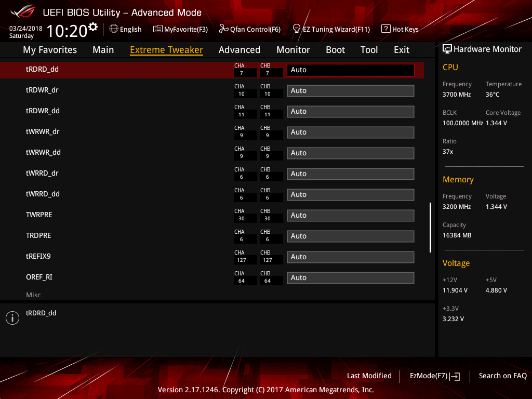This screenshot has height=399, width=532.
Task: Switch to EzMode(F7)
Action: (x=435, y=376)
